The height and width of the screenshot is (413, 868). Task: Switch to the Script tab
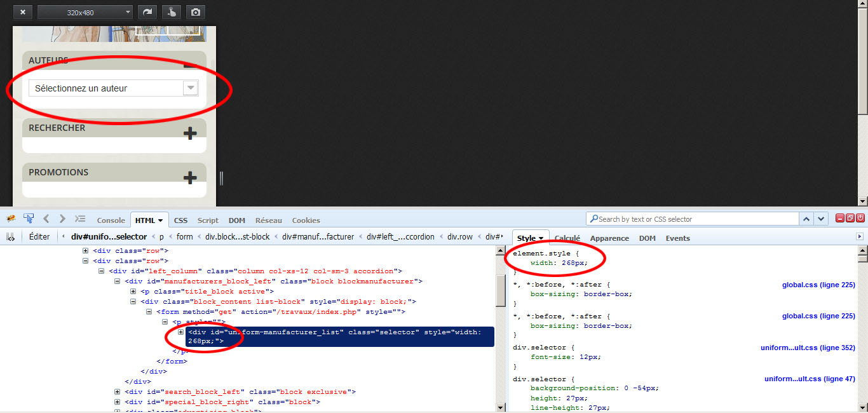[208, 220]
